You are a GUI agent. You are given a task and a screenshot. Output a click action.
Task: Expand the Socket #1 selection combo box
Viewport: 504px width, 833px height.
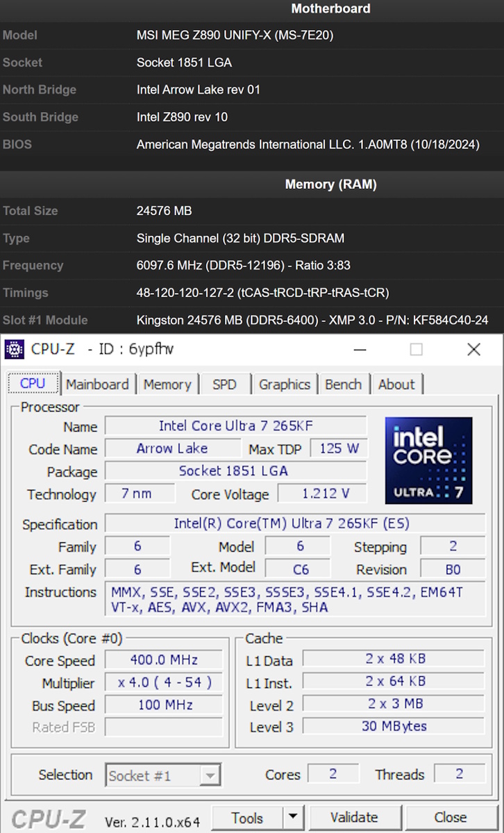coord(163,775)
